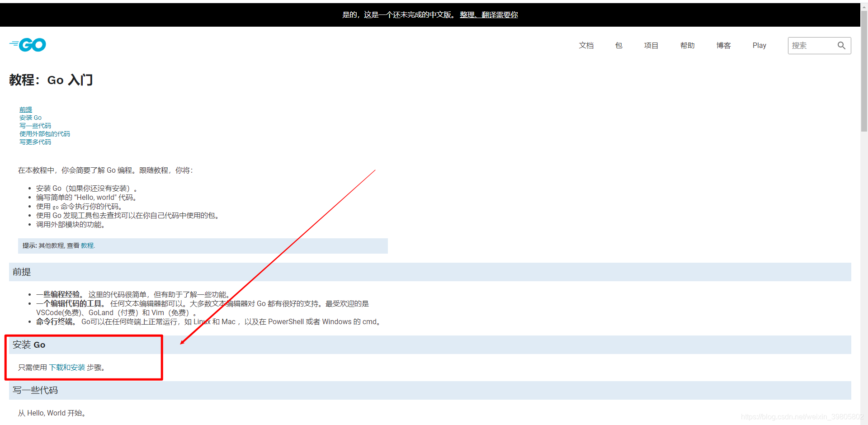Image resolution: width=868 pixels, height=425 pixels.
Task: Click the 前提 section heading
Action: 22,272
